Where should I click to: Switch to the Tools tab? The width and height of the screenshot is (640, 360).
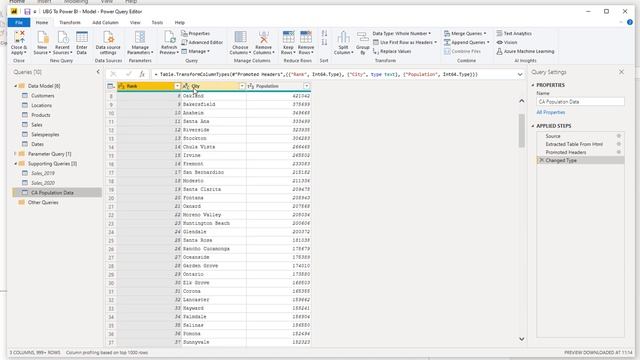[157, 22]
